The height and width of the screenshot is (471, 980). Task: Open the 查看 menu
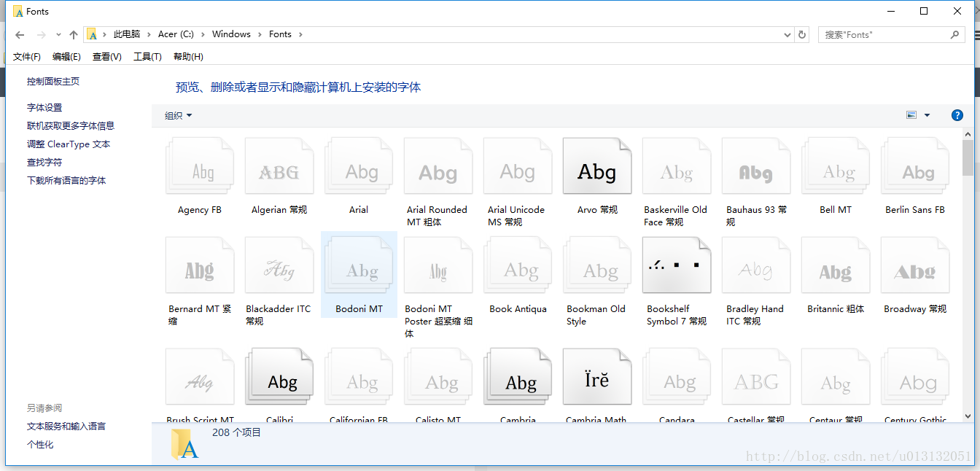(x=106, y=56)
